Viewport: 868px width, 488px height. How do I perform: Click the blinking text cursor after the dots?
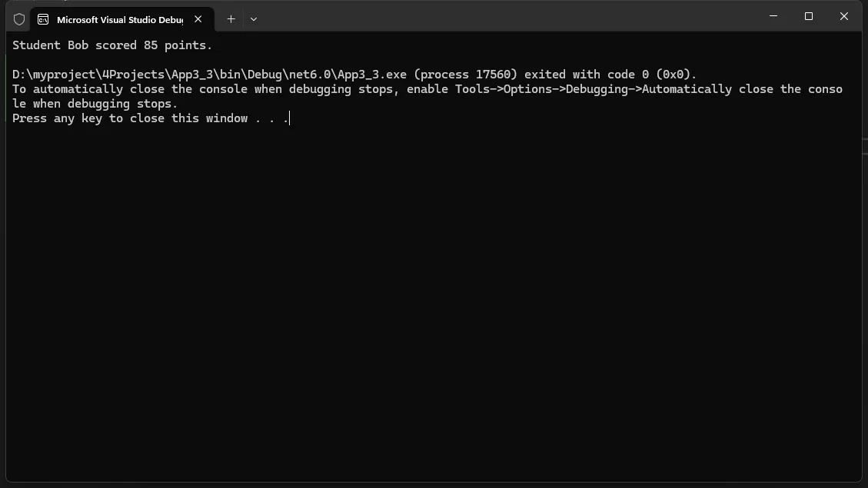coord(290,118)
